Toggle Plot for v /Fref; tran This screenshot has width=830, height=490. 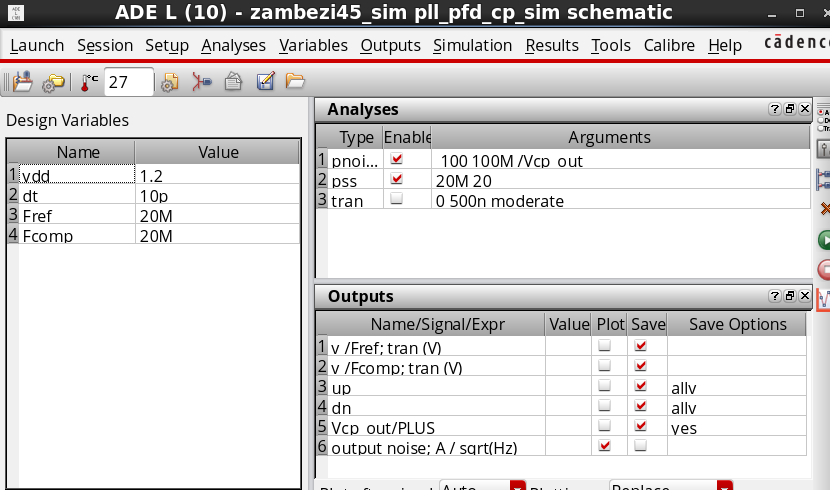pos(604,346)
